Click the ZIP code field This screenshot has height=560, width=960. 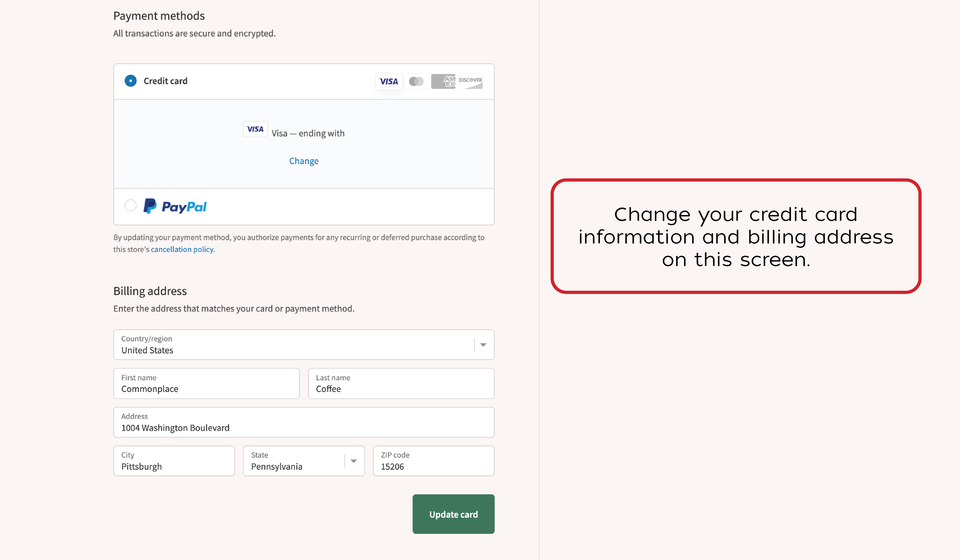pyautogui.click(x=433, y=461)
